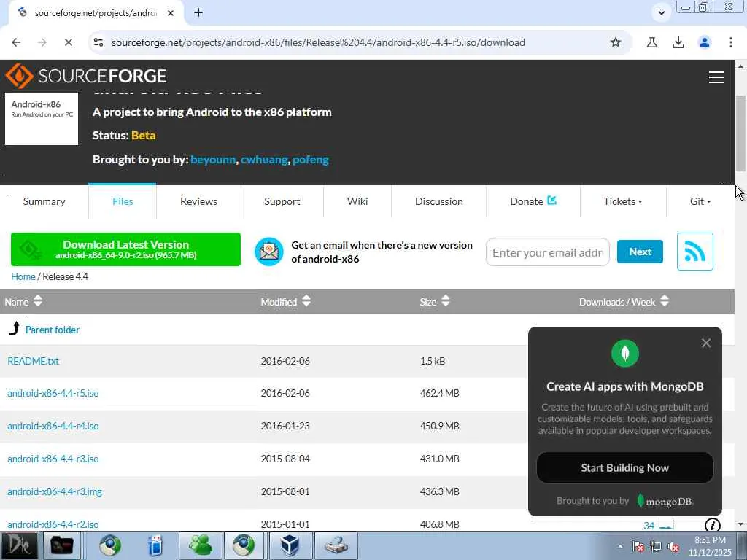This screenshot has width=747, height=560.
Task: Sort files by Downloads / Week
Action: click(624, 301)
